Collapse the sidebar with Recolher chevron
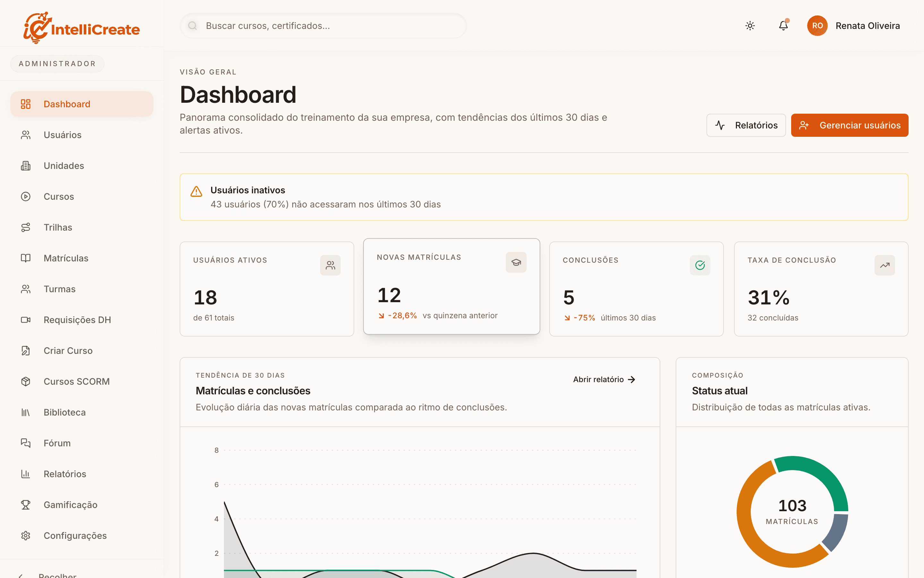 [x=21, y=576]
